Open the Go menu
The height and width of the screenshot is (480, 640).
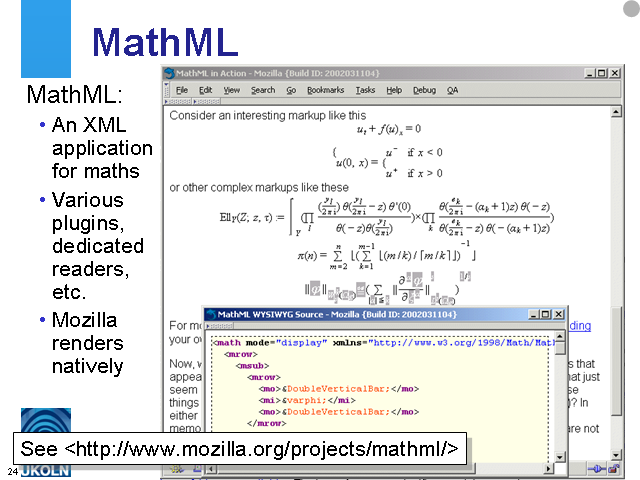pos(291,90)
